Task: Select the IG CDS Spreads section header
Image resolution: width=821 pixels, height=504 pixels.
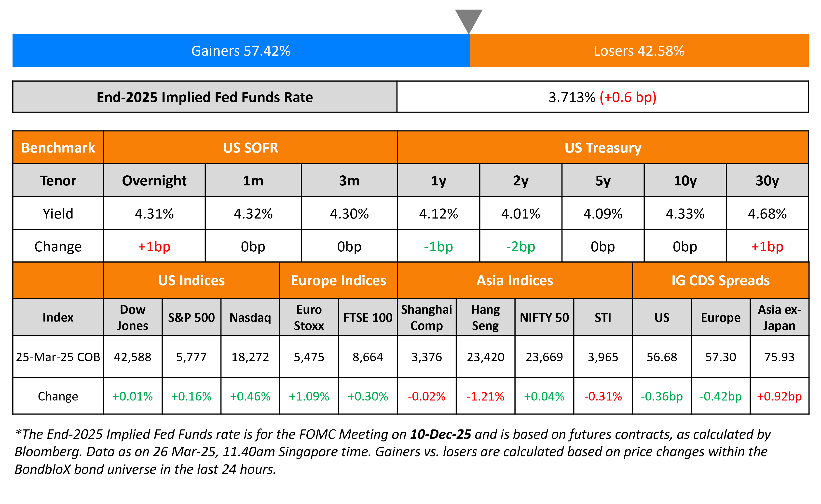Action: (720, 280)
